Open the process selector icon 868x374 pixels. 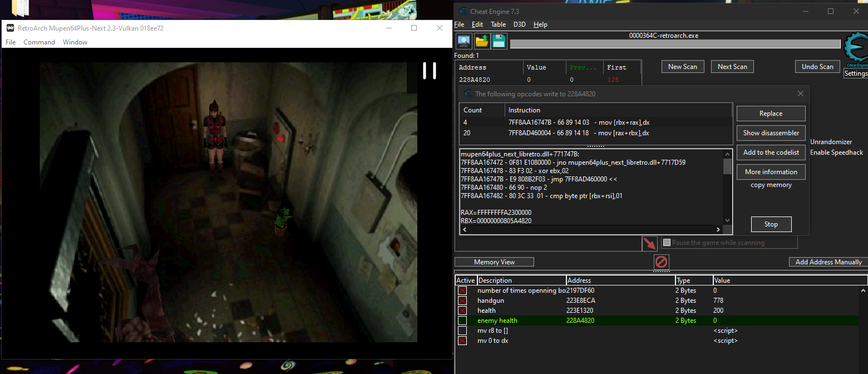point(464,41)
